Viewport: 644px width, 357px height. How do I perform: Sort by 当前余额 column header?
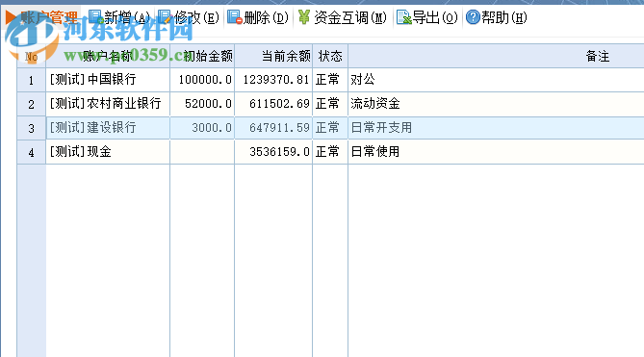click(273, 56)
